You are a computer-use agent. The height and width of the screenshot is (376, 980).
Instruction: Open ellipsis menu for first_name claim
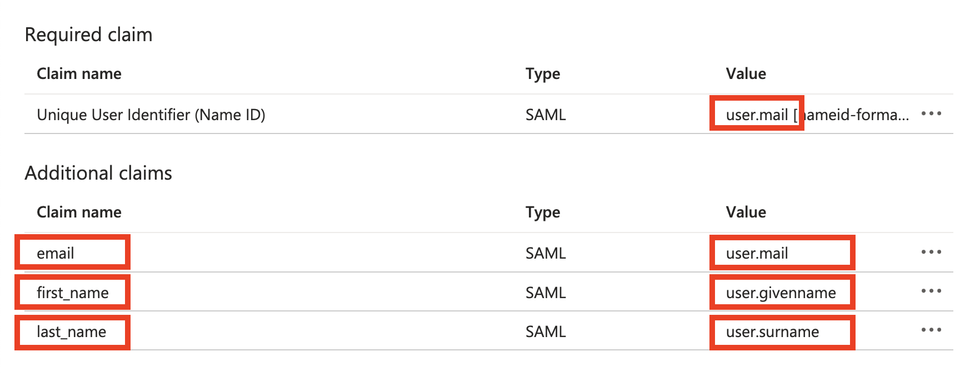coord(931,291)
